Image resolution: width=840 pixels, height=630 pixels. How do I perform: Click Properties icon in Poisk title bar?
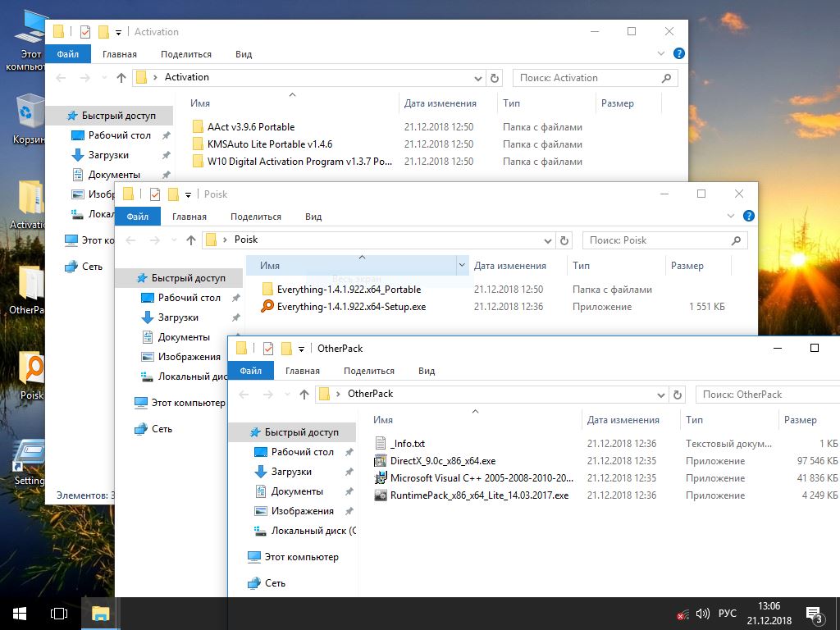tap(155, 194)
